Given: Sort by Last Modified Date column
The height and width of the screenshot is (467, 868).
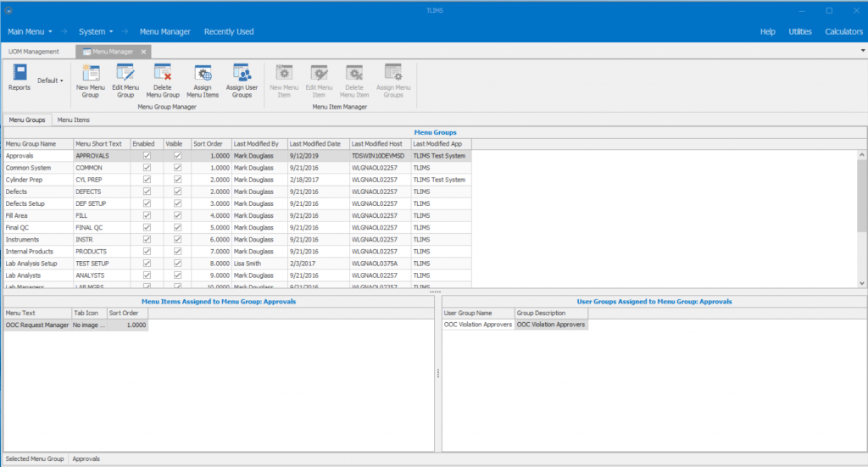Looking at the screenshot, I should click(x=319, y=144).
